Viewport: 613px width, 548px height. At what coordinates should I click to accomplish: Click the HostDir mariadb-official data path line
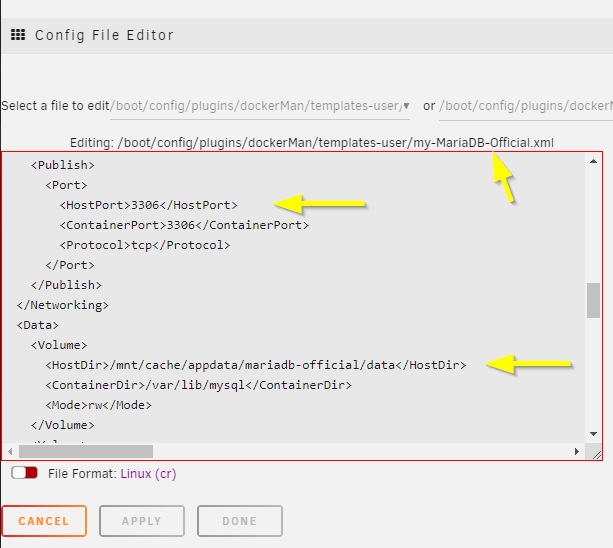tap(256, 365)
